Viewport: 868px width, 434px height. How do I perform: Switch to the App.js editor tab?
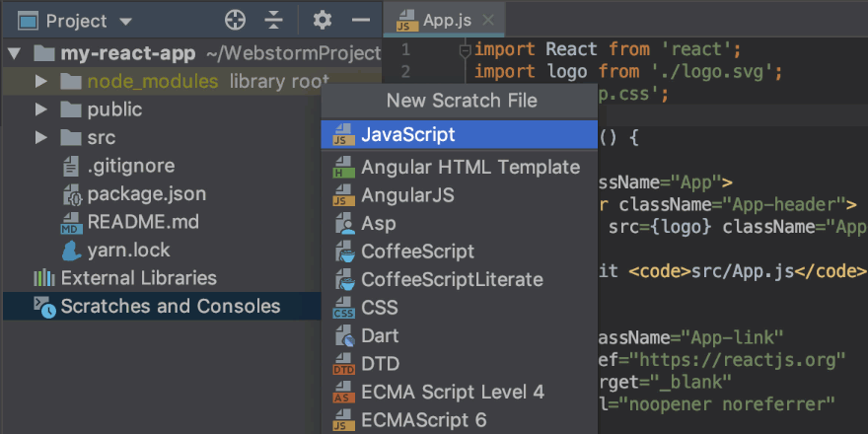click(444, 20)
